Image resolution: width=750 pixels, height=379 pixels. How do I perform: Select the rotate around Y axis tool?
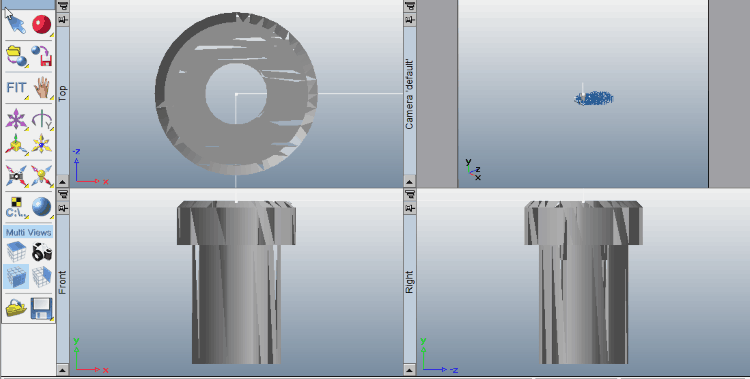(42, 119)
